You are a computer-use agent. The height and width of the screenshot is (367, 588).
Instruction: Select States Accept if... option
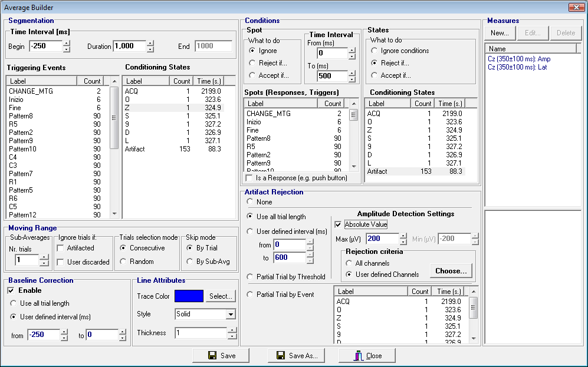pyautogui.click(x=374, y=75)
